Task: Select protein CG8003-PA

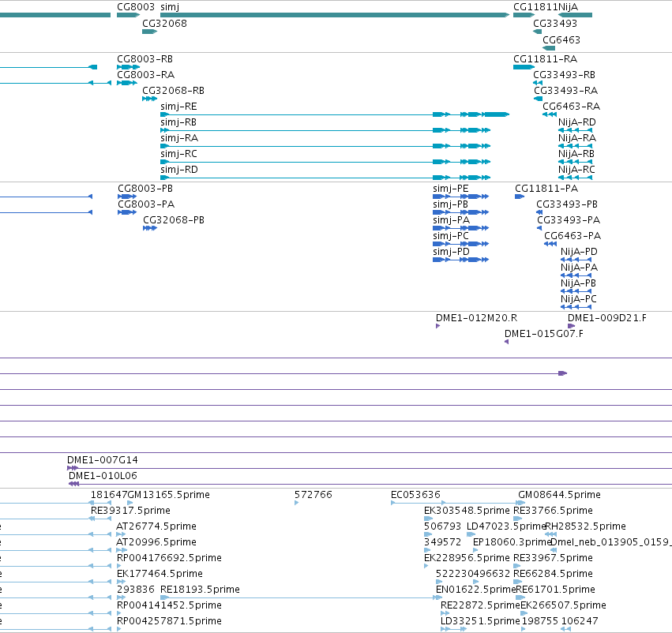Action: coord(146,204)
